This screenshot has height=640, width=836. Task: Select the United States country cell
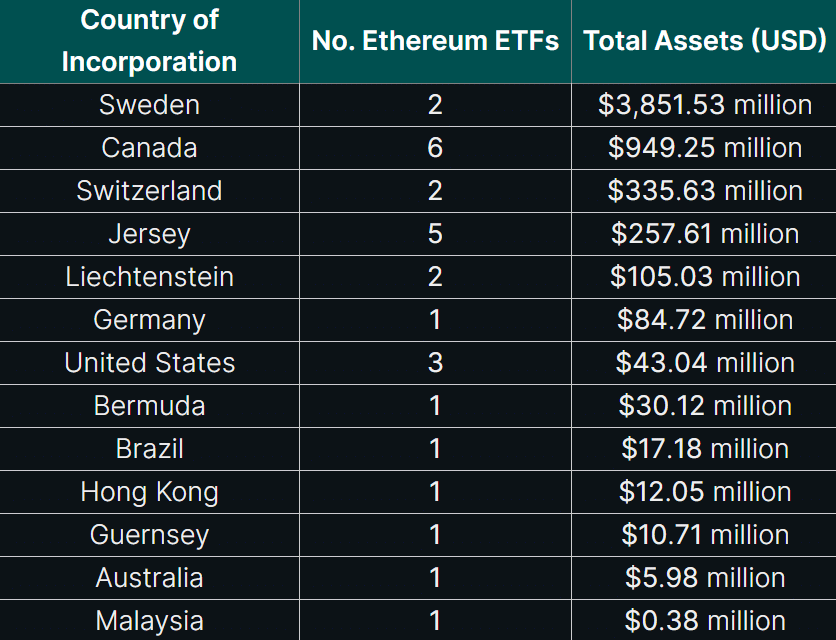(149, 363)
